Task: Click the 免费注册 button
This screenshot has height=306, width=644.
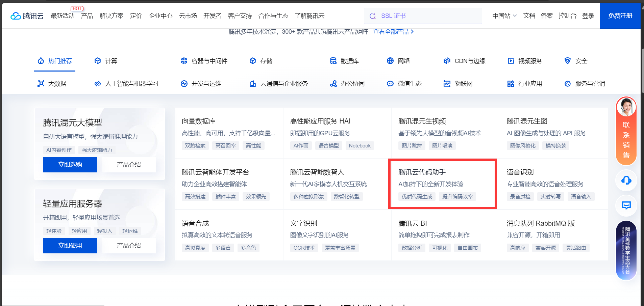Action: (620, 16)
